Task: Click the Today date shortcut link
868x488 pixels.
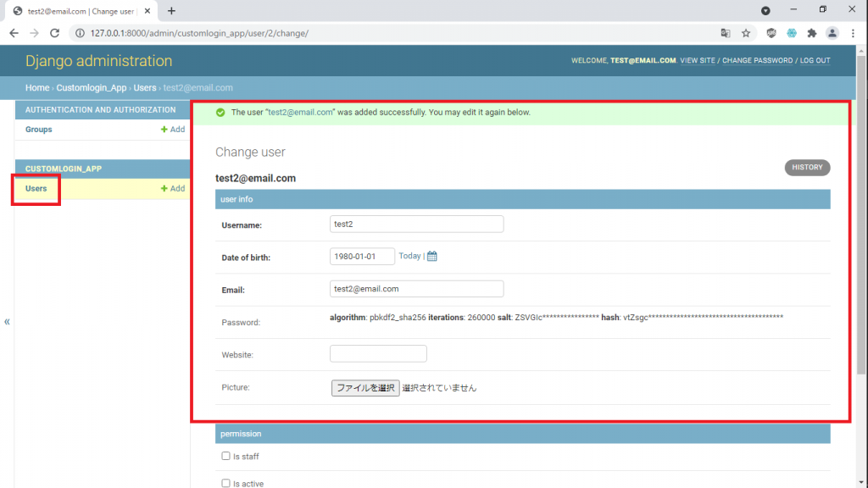Action: tap(409, 256)
